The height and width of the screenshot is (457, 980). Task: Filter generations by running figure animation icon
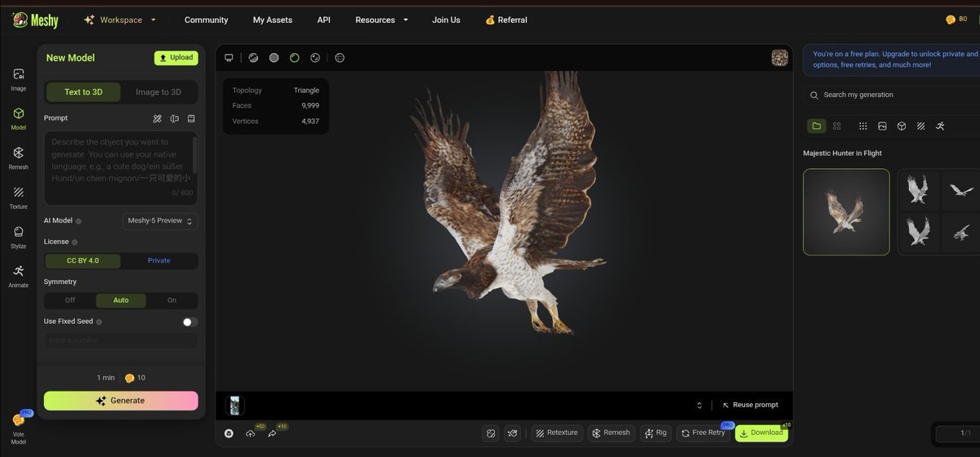pos(940,126)
